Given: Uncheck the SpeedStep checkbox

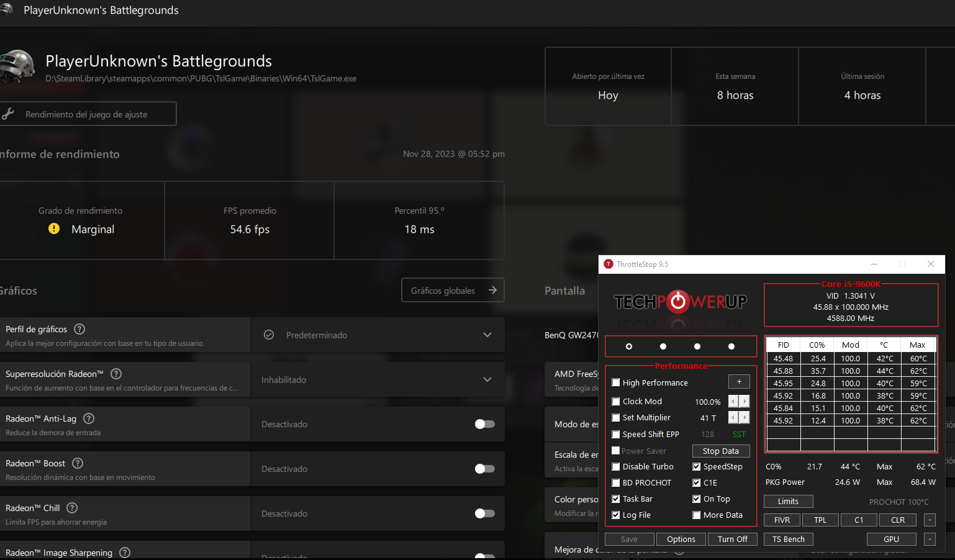Looking at the screenshot, I should 697,466.
